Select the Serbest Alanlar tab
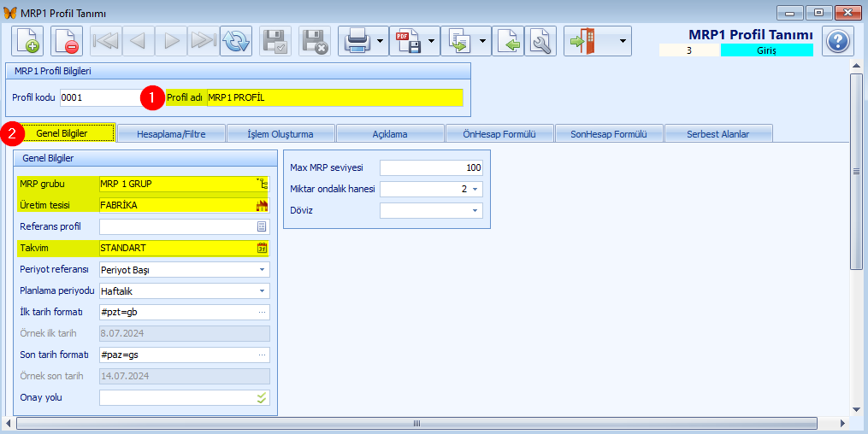 pyautogui.click(x=718, y=133)
